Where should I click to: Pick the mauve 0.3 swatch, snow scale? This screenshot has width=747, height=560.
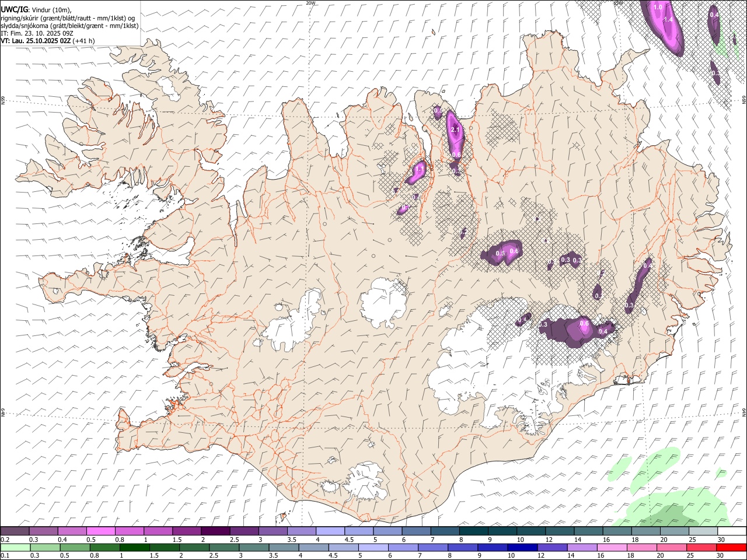click(x=43, y=531)
